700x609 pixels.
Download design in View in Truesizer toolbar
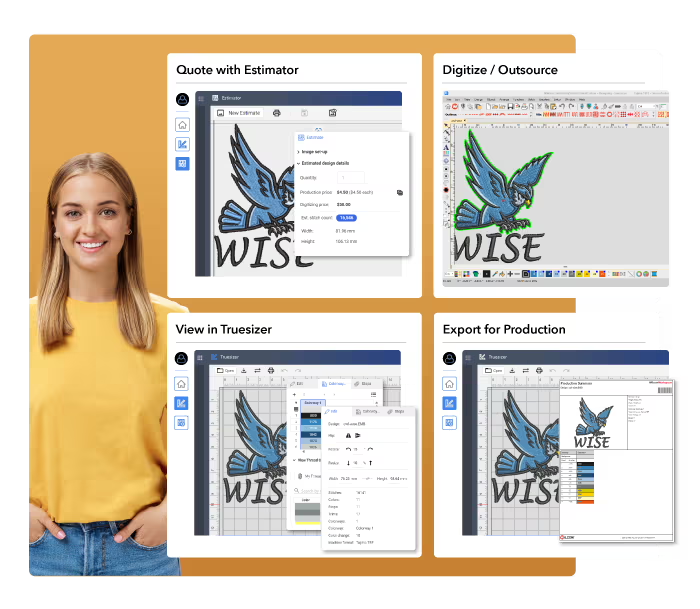click(x=244, y=371)
